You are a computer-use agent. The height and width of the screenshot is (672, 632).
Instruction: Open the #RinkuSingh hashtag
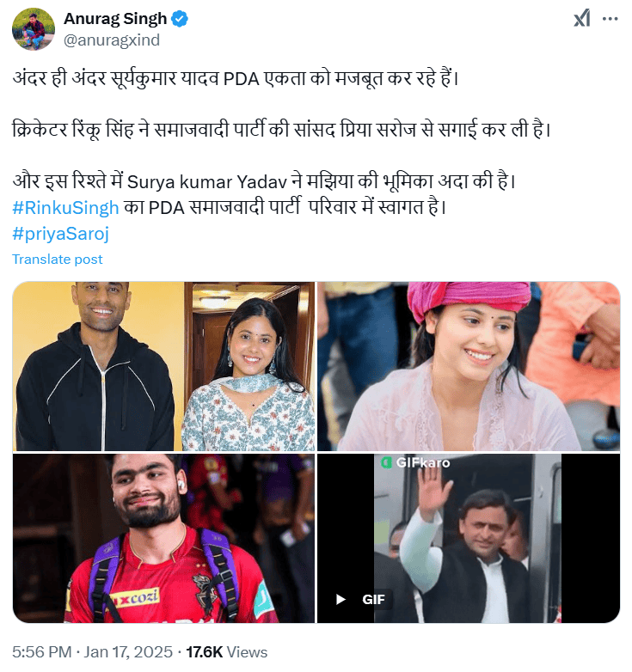click(65, 208)
